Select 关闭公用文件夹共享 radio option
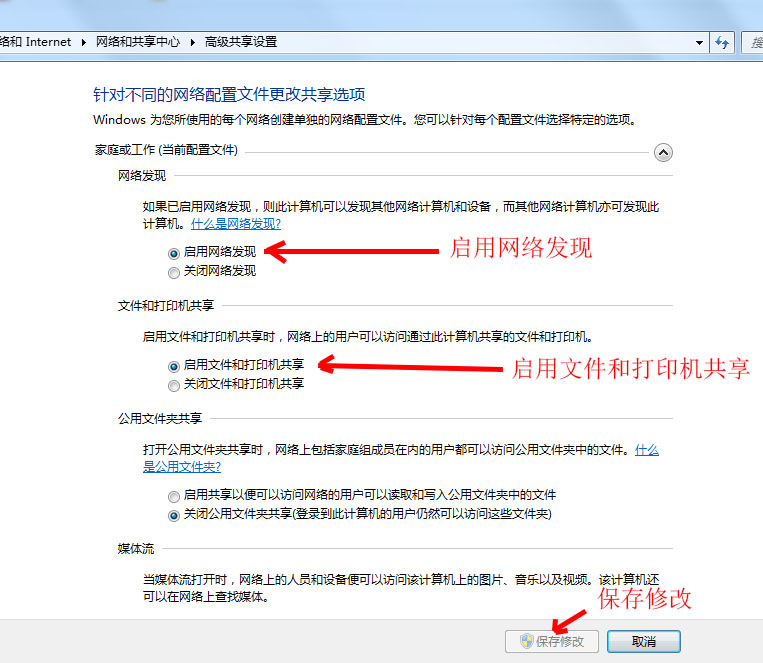The image size is (763, 663). (x=174, y=516)
